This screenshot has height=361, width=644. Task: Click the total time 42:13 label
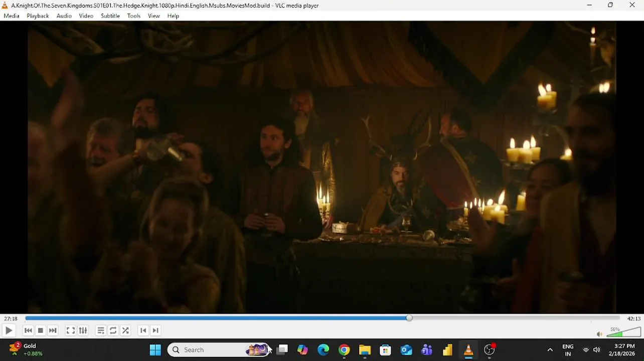(633, 318)
